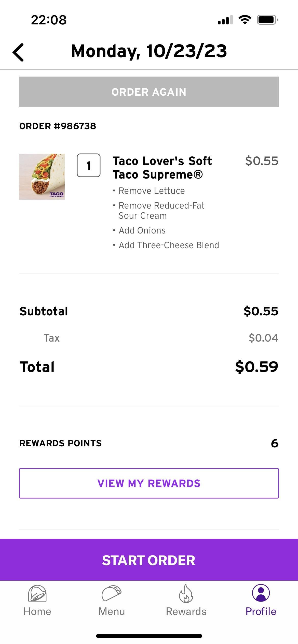
Task: Open the Profile person icon
Action: click(261, 593)
